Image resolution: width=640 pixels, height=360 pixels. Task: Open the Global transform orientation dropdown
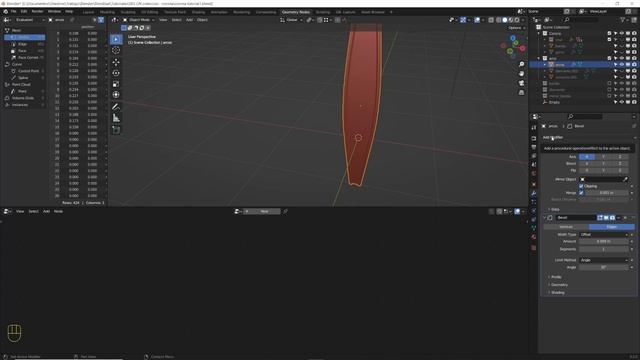pyautogui.click(x=291, y=20)
